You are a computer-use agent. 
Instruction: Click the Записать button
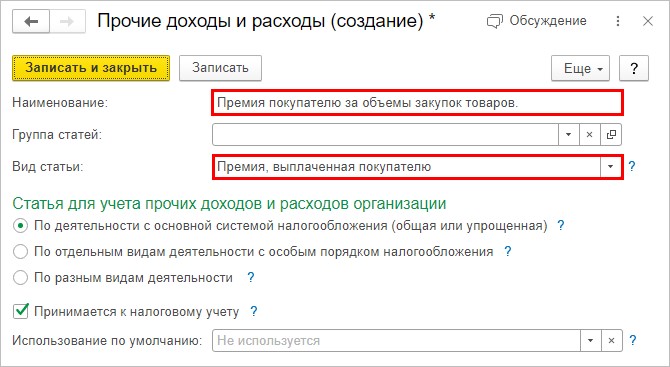pyautogui.click(x=220, y=68)
